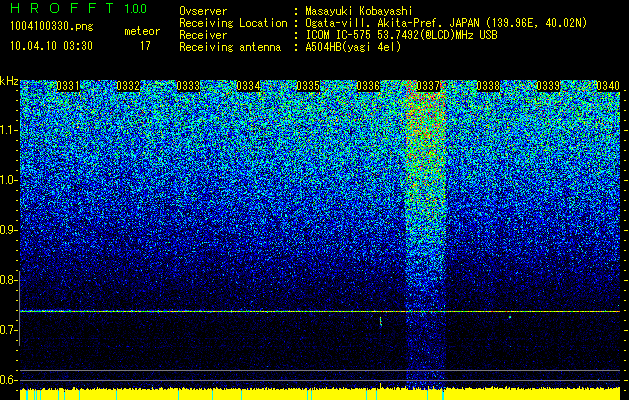Click the 1.1 frequency axis label
The height and width of the screenshot is (400, 629).
click(x=8, y=130)
